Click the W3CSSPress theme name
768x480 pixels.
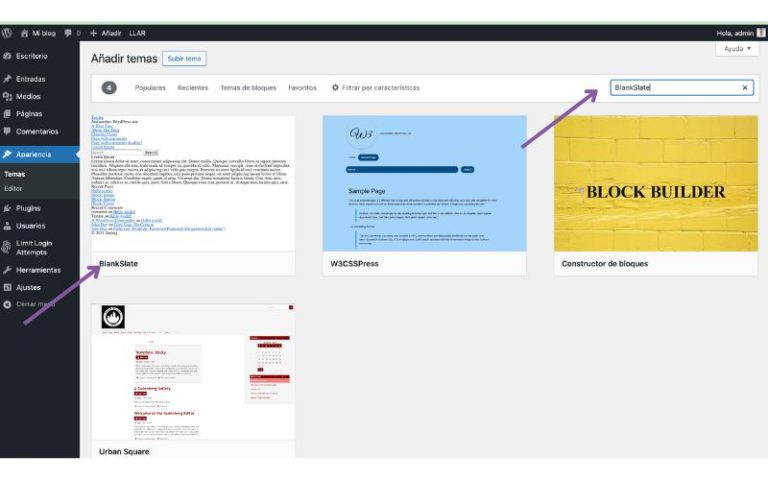coord(354,264)
